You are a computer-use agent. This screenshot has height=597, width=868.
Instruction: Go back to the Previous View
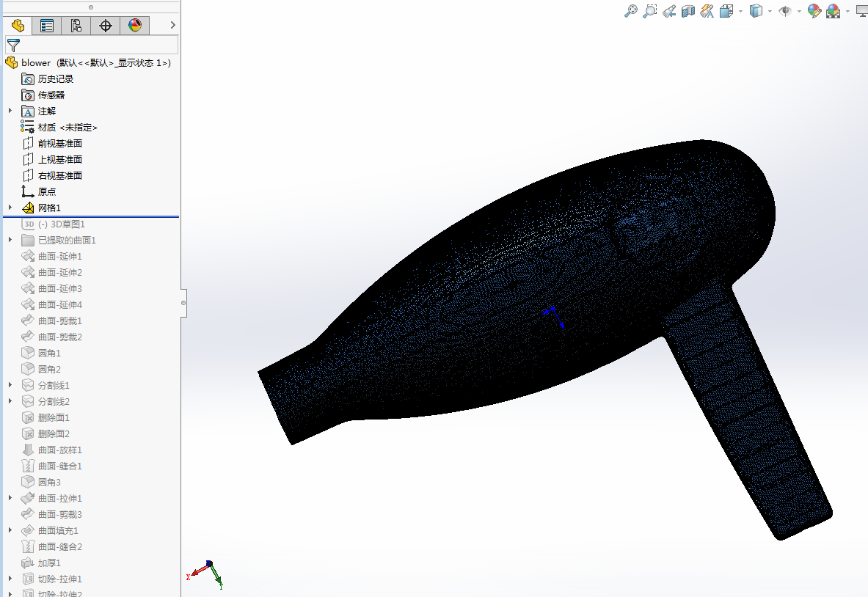click(669, 10)
